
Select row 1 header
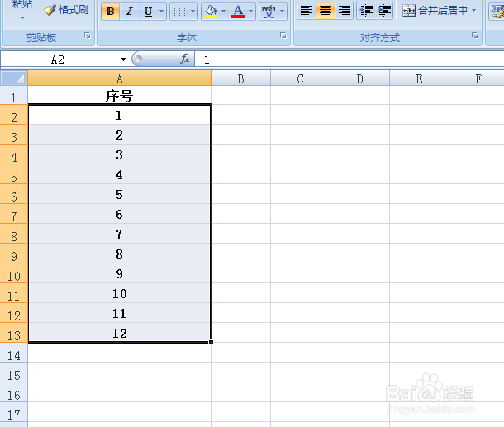pyautogui.click(x=14, y=96)
